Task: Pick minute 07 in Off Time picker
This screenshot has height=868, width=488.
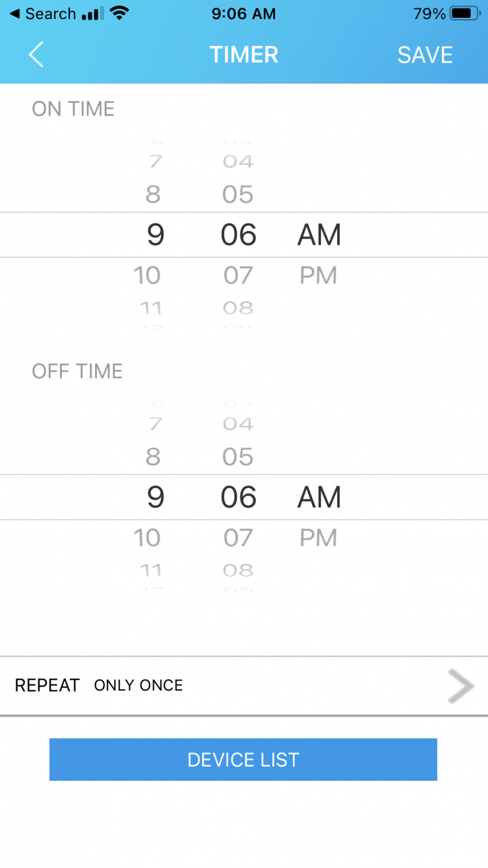Action: pos(238,538)
